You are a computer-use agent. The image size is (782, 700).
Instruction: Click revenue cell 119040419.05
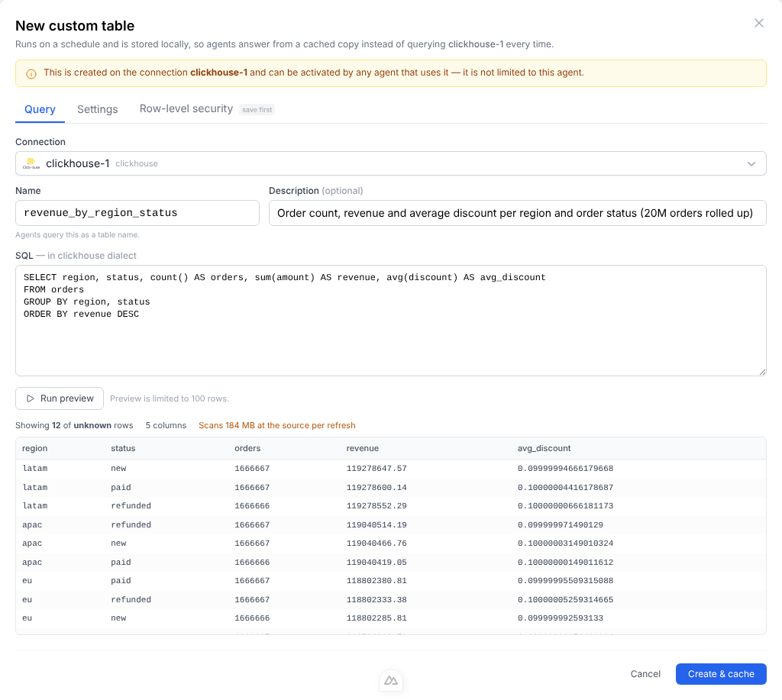[376, 562]
